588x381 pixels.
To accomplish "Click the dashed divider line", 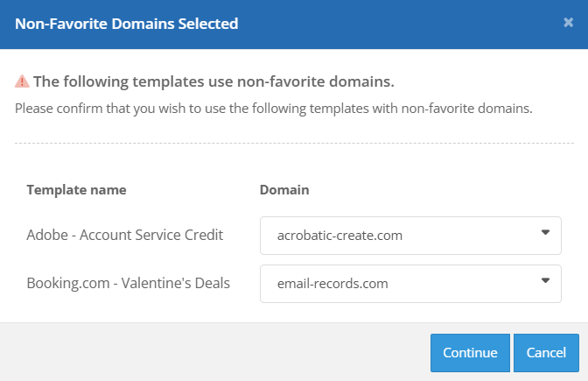I will [294, 143].
